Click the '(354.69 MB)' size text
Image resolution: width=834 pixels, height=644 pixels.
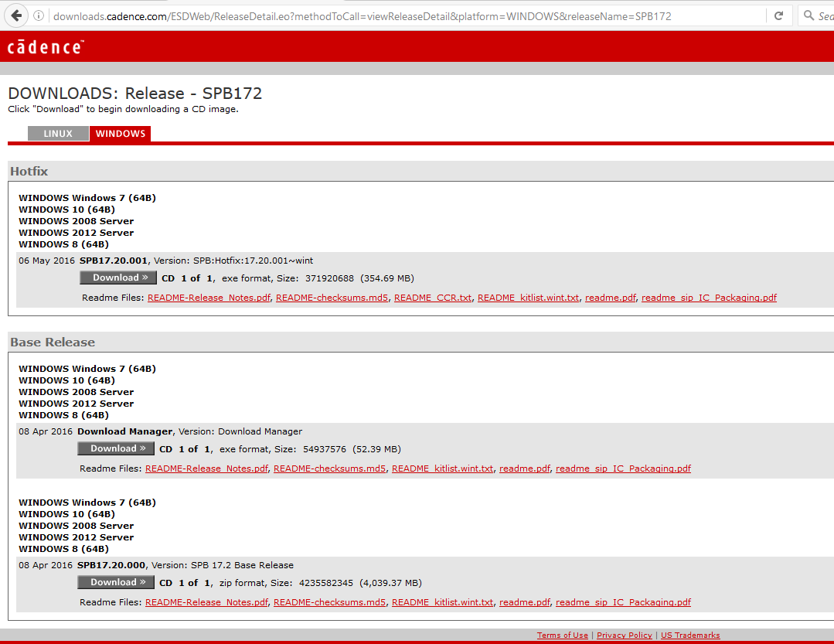pyautogui.click(x=387, y=278)
